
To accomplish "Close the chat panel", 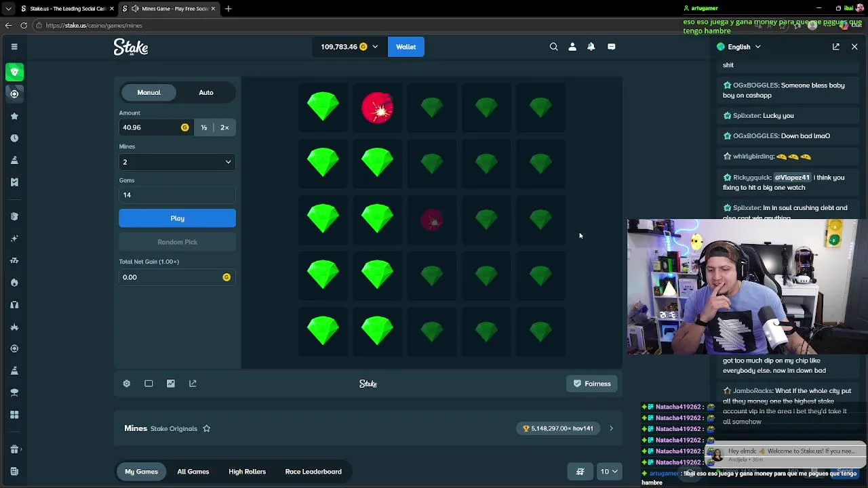I will [854, 47].
